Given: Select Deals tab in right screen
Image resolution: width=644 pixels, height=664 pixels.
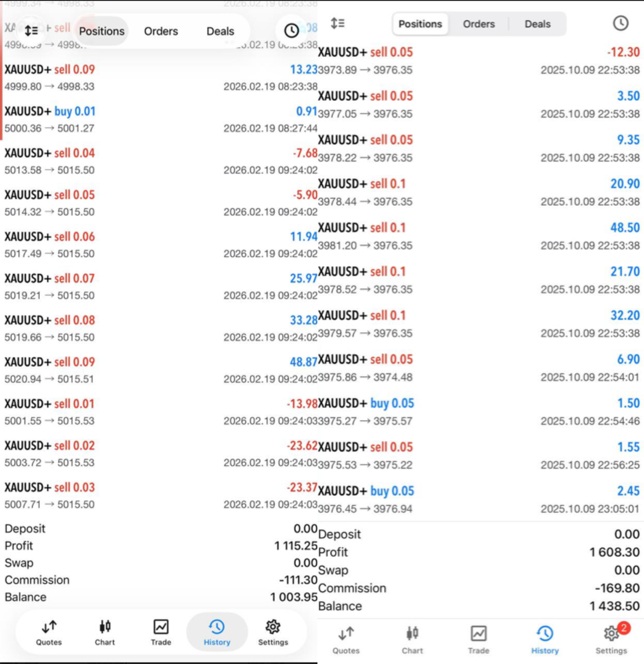Looking at the screenshot, I should (x=537, y=24).
